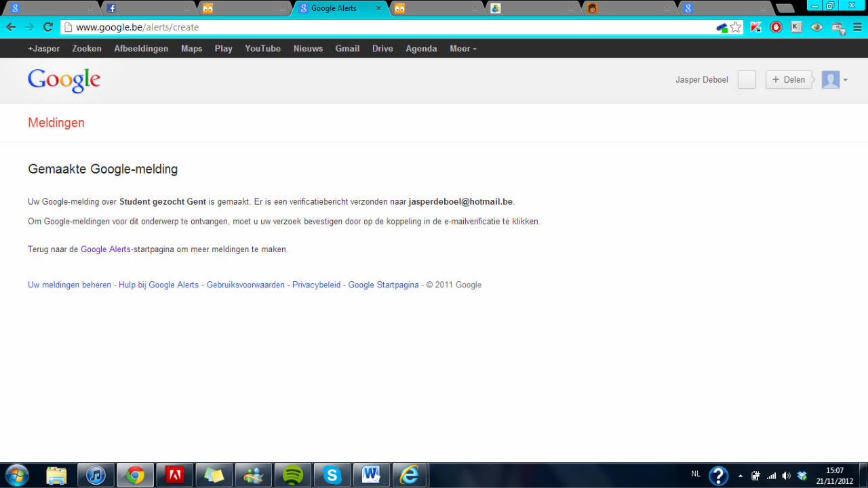Open a new tab with the tab-strip button
868x488 pixels.
click(x=785, y=9)
